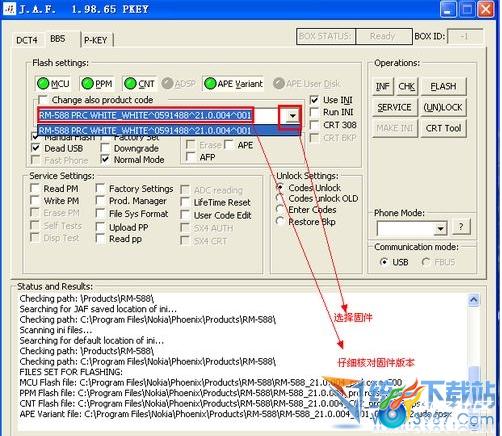The height and width of the screenshot is (436, 502).
Task: Click the SERVICE button
Action: 395,107
